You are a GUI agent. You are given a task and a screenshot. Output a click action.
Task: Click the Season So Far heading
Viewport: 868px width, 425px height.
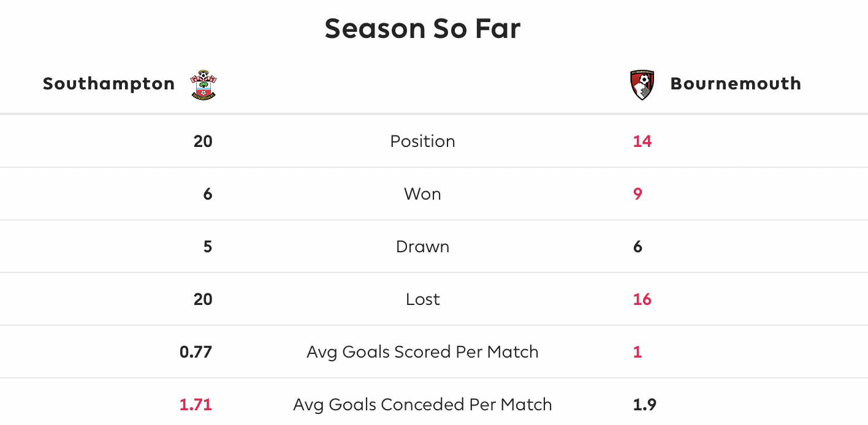point(422,29)
